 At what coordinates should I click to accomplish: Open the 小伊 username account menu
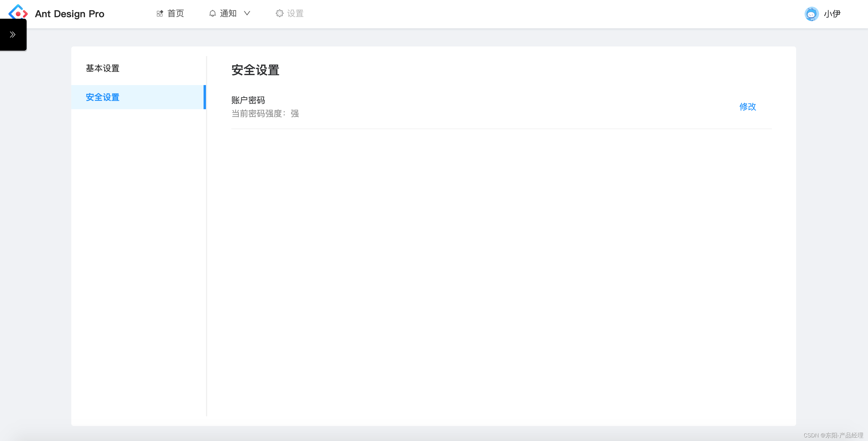pos(832,14)
